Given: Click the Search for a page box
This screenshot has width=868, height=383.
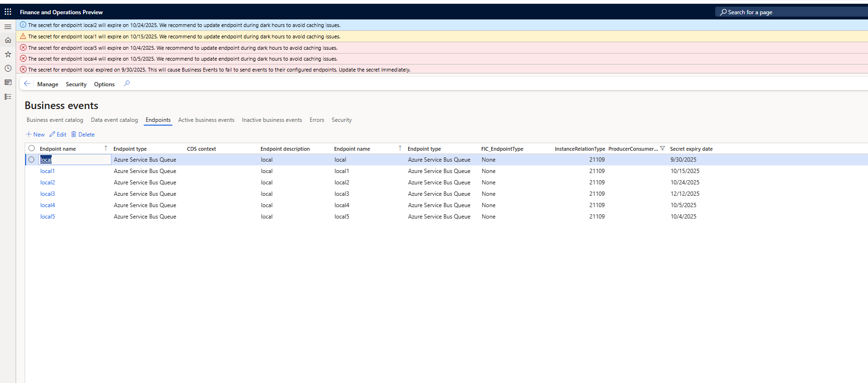Looking at the screenshot, I should tap(791, 12).
